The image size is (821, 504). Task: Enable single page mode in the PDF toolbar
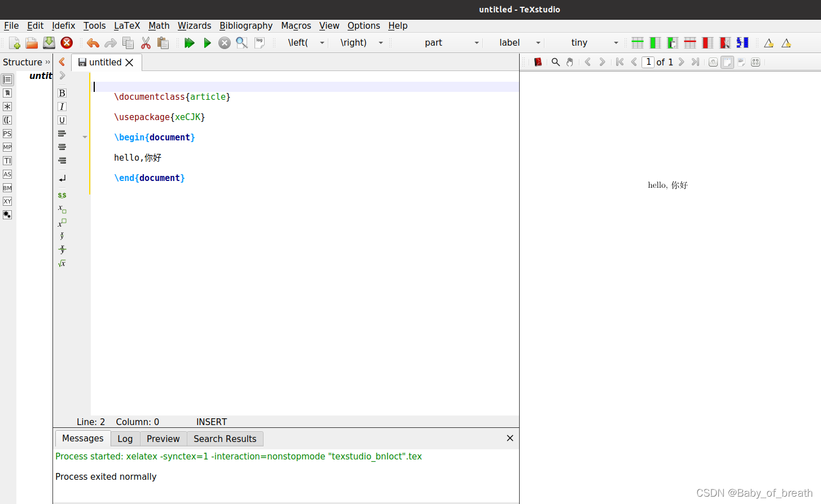713,62
